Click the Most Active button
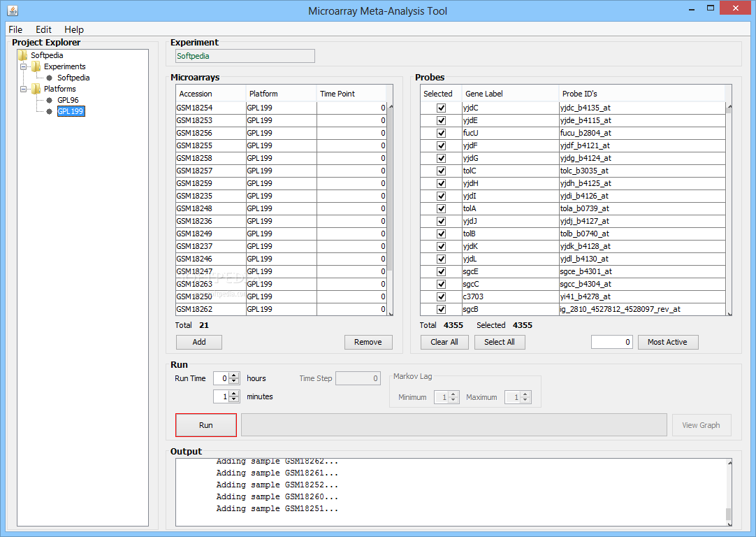The width and height of the screenshot is (756, 537). point(668,342)
